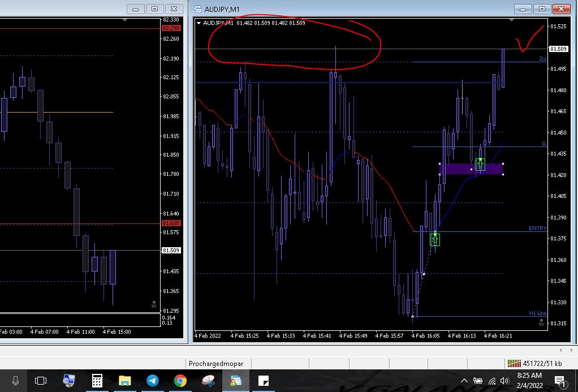Image resolution: width=578 pixels, height=392 pixels.
Task: Click the 4 Feb 16:05 time label
Action: coord(425,335)
